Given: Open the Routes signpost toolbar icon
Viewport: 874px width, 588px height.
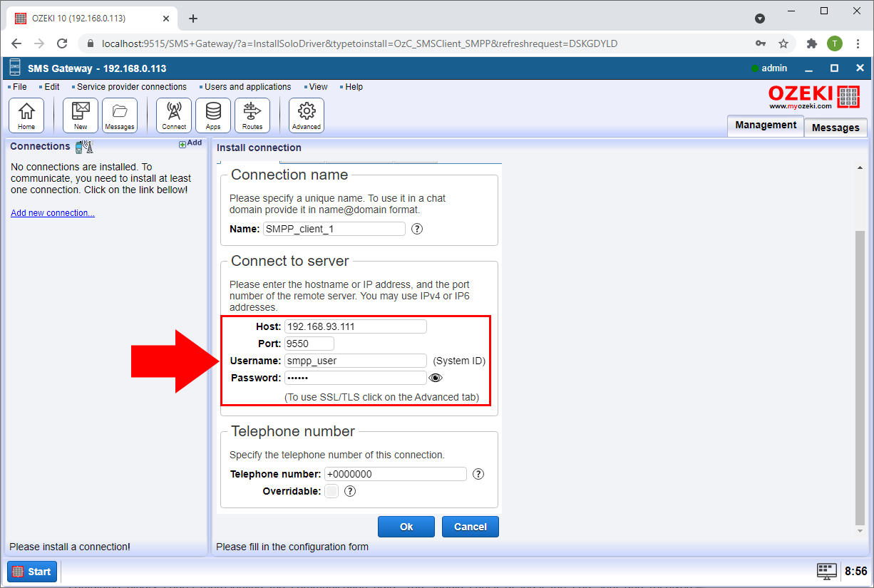Looking at the screenshot, I should (x=252, y=115).
